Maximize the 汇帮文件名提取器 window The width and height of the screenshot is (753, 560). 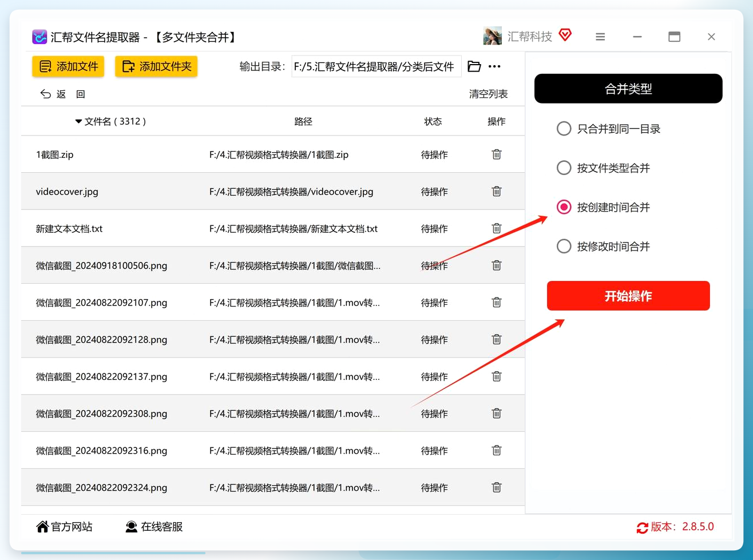click(x=675, y=37)
